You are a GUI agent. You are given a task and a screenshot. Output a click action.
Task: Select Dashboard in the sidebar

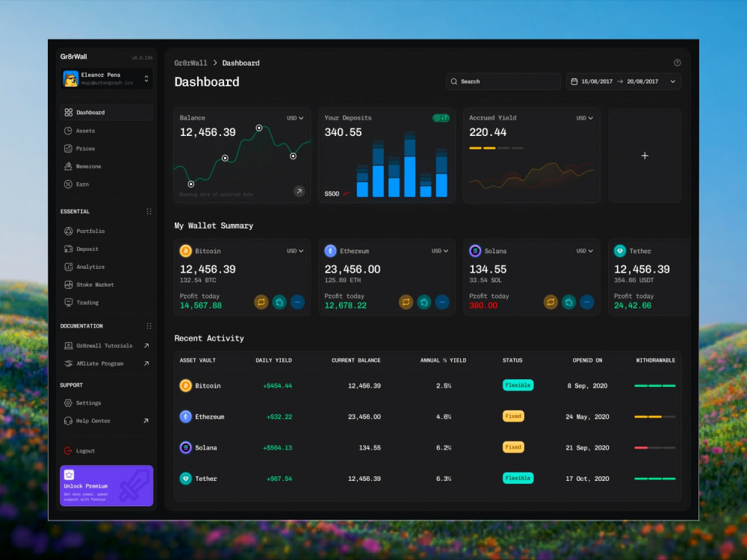click(107, 113)
